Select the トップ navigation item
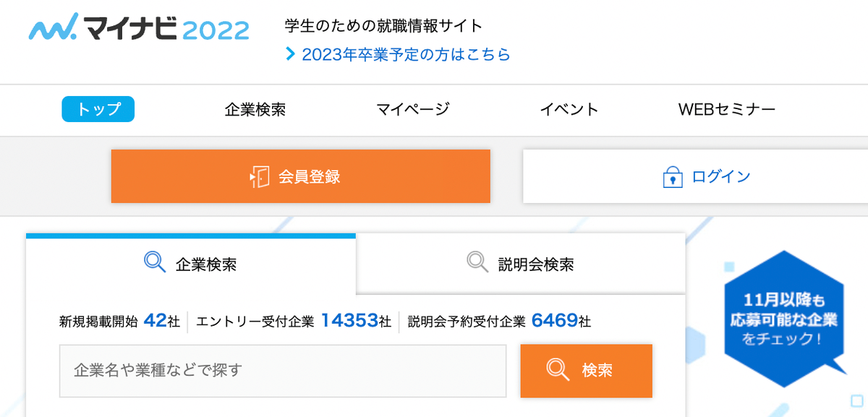This screenshot has width=868, height=417. (98, 109)
